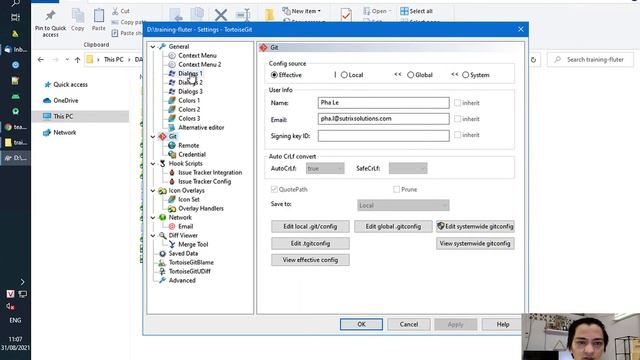
Task: Click Explorer search training-fluter box
Action: point(591,60)
